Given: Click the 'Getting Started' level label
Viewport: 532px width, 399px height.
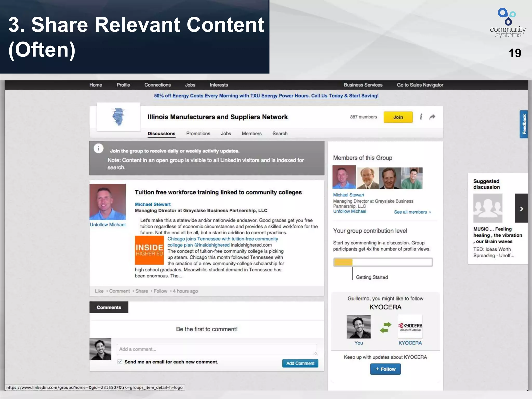Looking at the screenshot, I should point(372,277).
